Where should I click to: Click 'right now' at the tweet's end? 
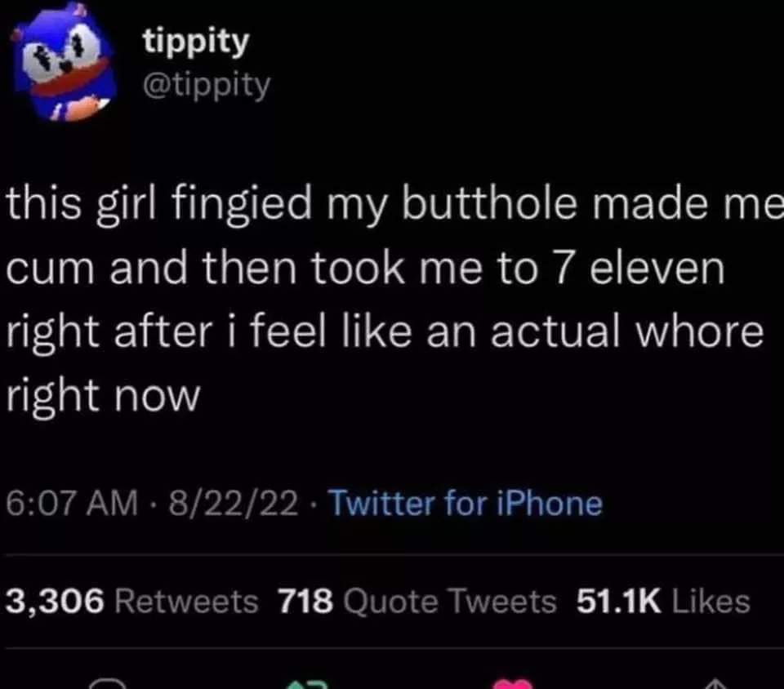click(103, 397)
